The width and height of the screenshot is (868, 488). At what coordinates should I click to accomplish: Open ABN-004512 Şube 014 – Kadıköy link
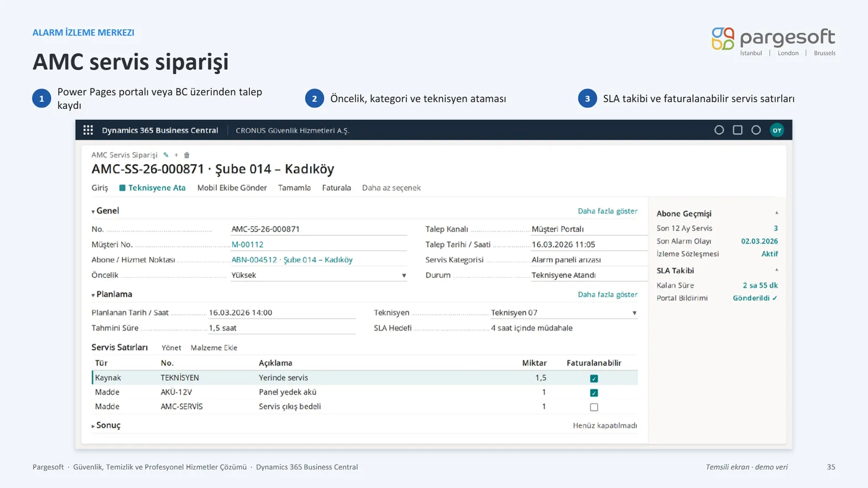tap(292, 260)
